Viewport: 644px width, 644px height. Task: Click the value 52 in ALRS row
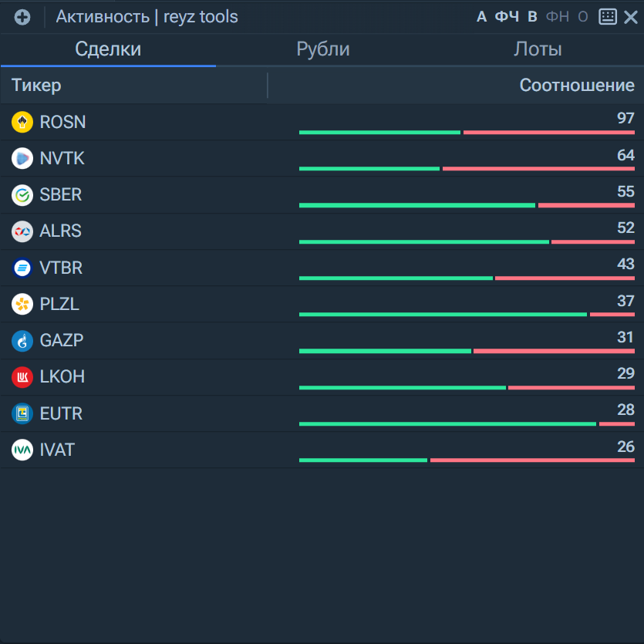625,228
